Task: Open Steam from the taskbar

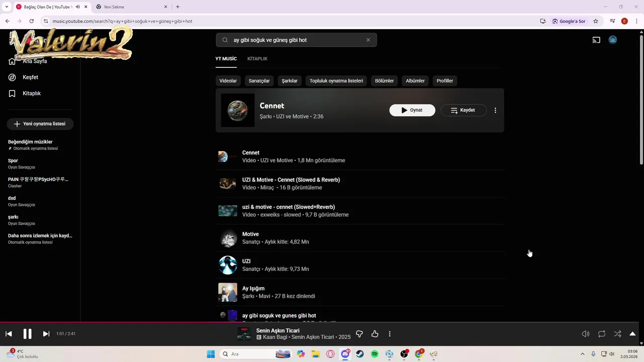Action: pyautogui.click(x=360, y=354)
